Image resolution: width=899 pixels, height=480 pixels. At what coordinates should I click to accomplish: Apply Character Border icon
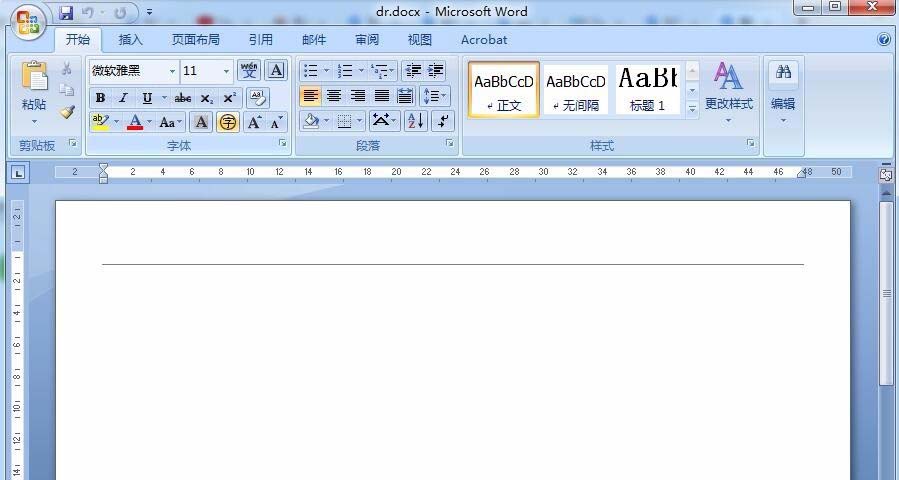click(x=276, y=71)
